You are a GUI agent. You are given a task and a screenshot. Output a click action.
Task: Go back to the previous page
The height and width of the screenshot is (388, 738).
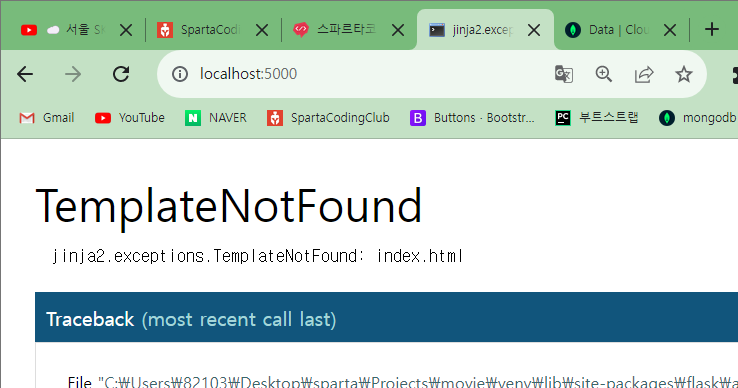coord(25,74)
